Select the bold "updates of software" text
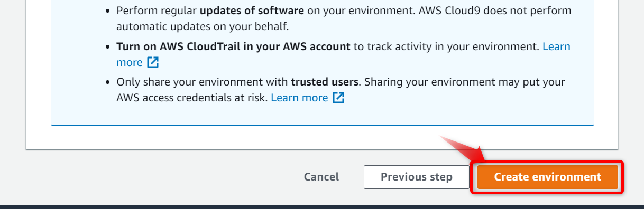 252,11
